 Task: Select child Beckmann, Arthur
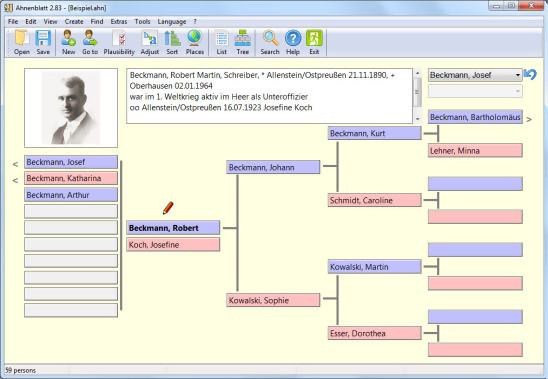tap(71, 195)
